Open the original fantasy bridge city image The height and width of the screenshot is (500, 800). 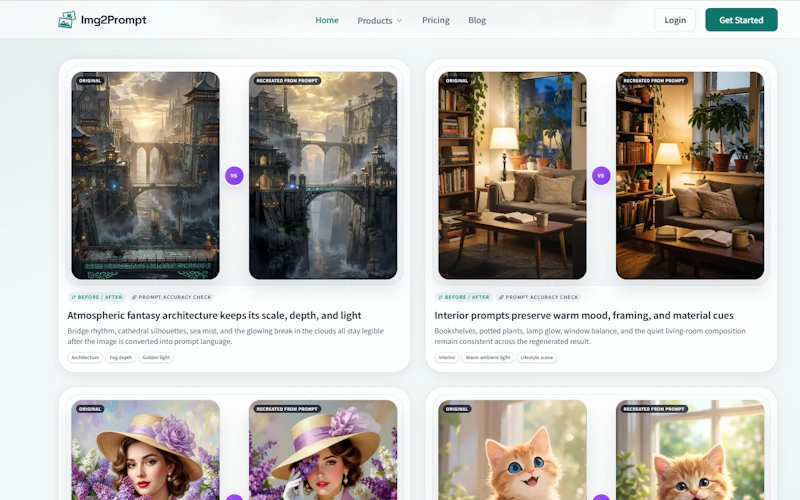[145, 176]
